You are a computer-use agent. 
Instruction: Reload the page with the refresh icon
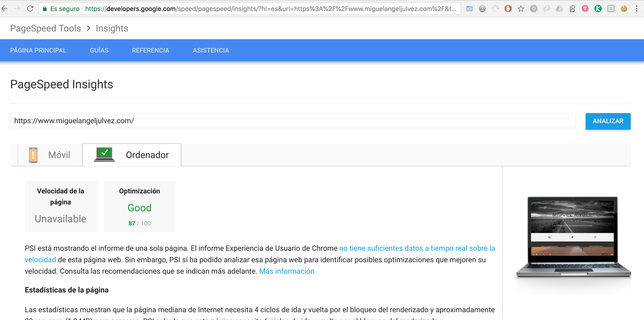point(30,8)
